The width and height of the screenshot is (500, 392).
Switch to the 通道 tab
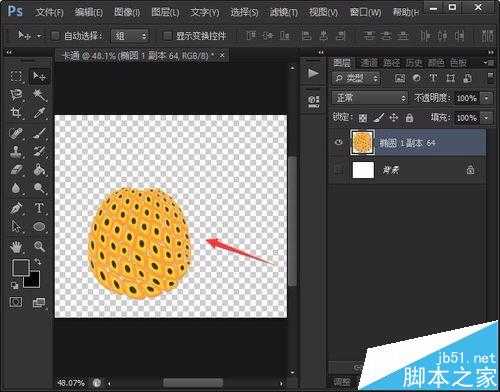click(369, 62)
